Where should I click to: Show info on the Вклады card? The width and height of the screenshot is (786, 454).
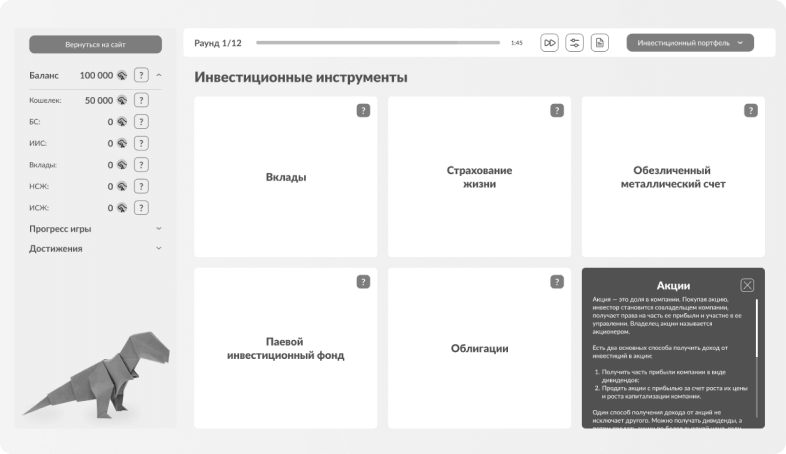363,110
